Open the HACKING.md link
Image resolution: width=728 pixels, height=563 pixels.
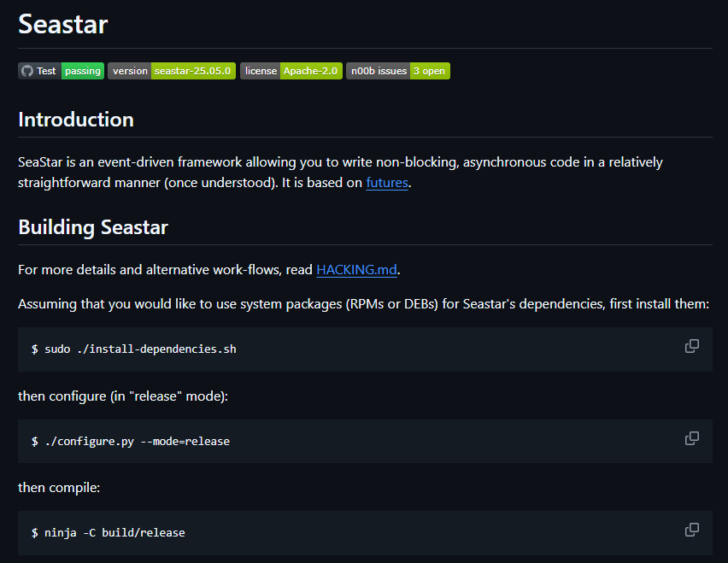(x=356, y=270)
